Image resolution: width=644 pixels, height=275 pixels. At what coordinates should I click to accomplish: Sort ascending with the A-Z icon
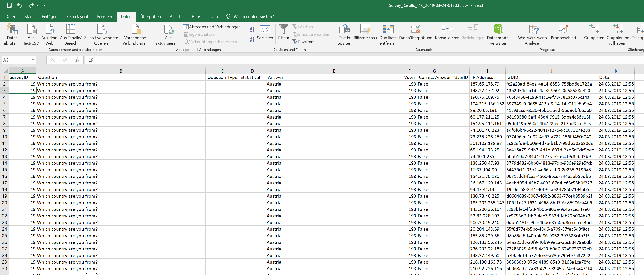pyautogui.click(x=252, y=29)
